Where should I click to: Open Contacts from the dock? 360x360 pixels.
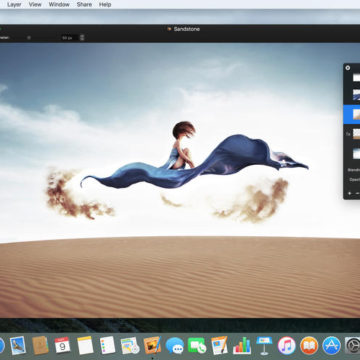click(x=40, y=345)
